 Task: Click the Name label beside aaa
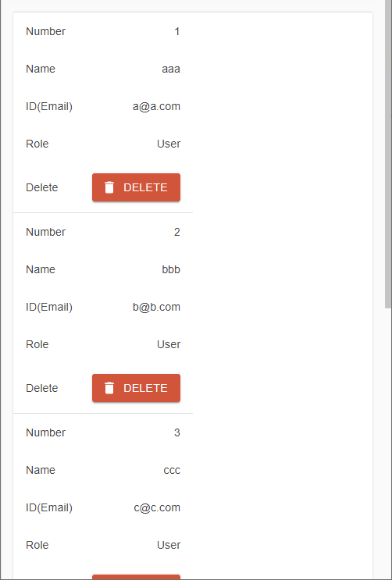(41, 69)
